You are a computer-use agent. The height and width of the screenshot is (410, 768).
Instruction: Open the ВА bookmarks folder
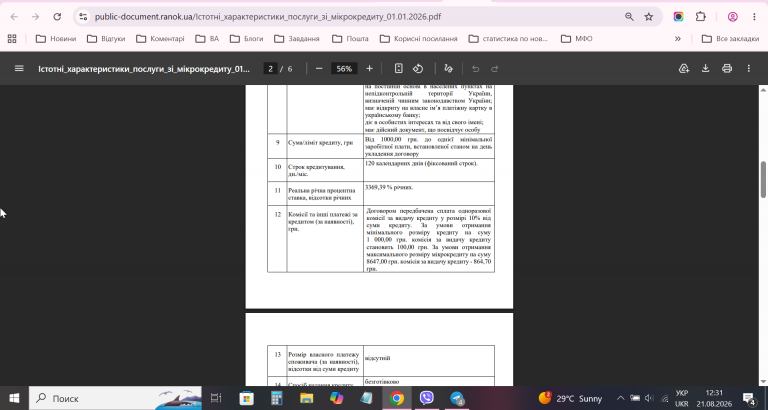click(x=207, y=39)
